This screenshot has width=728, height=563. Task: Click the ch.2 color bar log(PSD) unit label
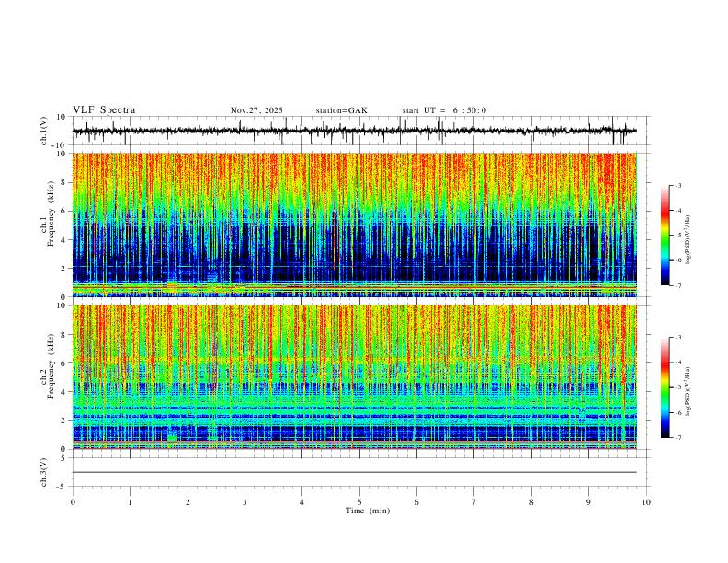pos(688,391)
